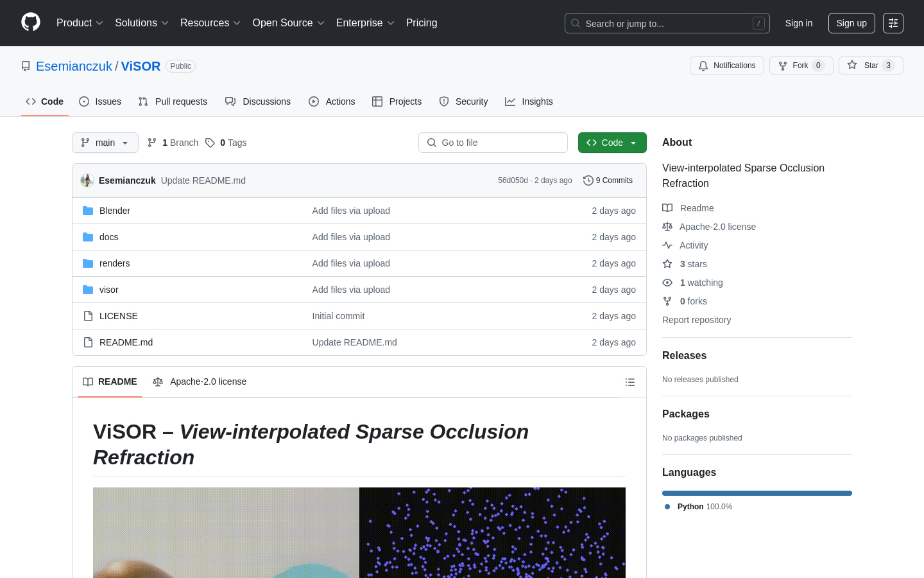Click the Python language bar
Screen dimensions: 924x578
pyautogui.click(x=757, y=493)
